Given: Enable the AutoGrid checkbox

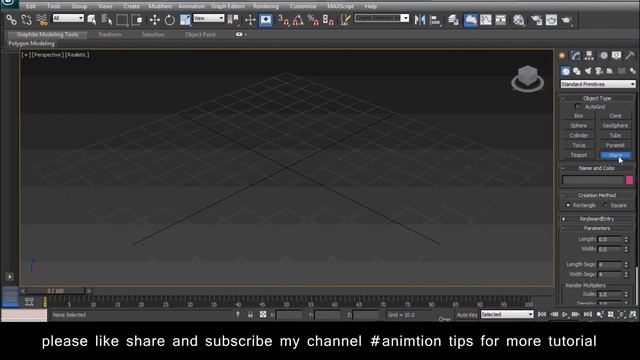Looking at the screenshot, I should (x=578, y=107).
